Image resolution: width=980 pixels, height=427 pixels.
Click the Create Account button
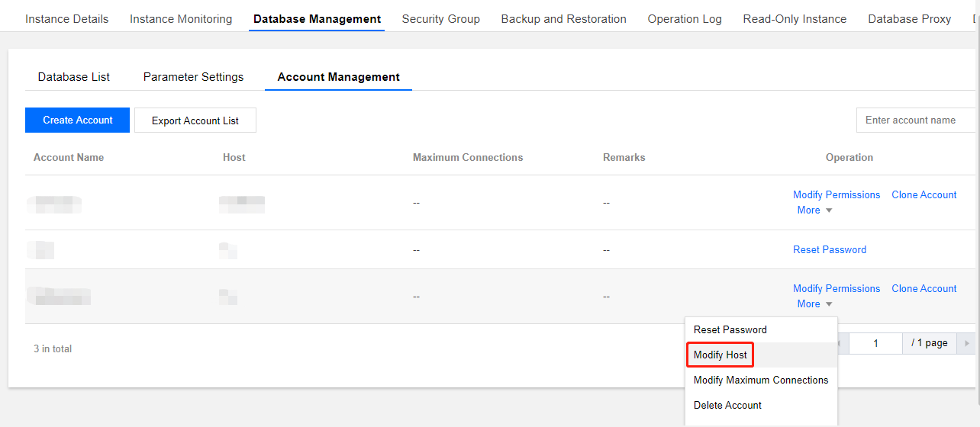coord(77,120)
